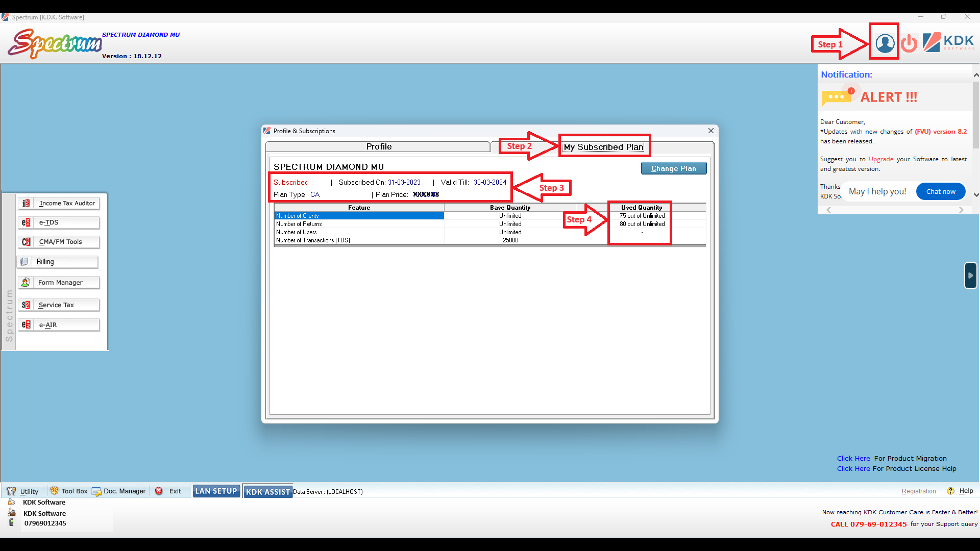Click the Base Quantity column header
The height and width of the screenshot is (551, 980).
coord(510,208)
